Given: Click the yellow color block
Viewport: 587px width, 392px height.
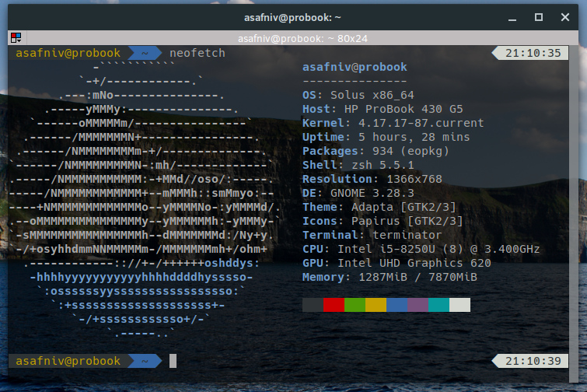Looking at the screenshot, I should (376, 305).
